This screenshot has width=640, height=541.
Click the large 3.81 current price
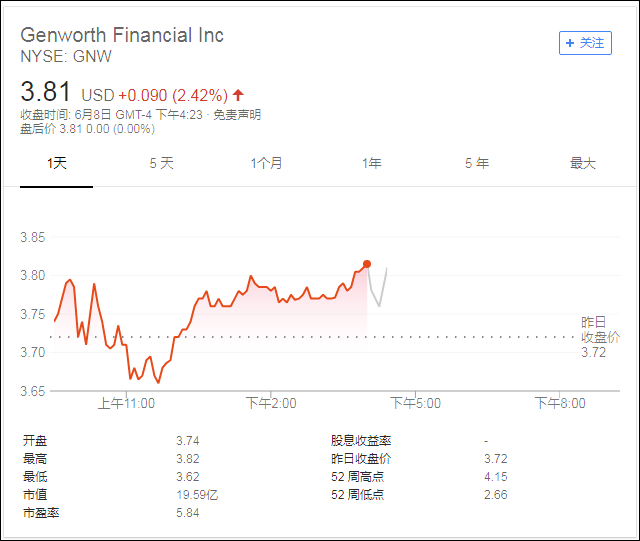(x=46, y=93)
